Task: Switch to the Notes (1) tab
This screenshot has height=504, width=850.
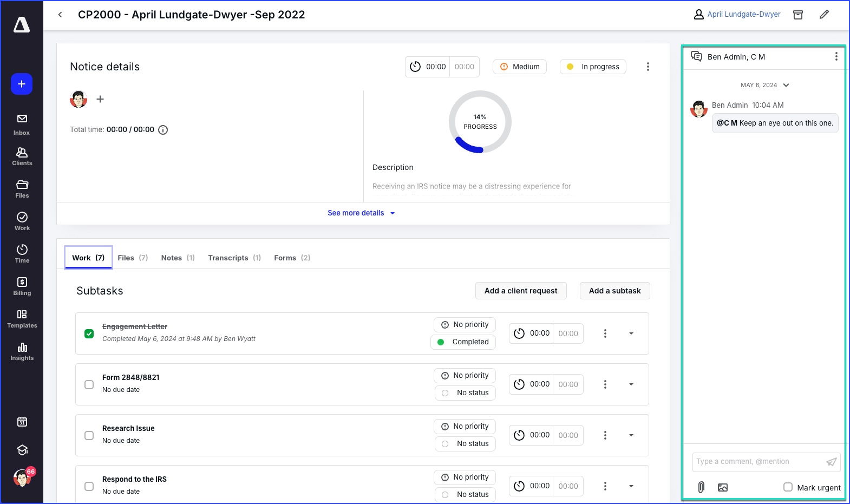Action: pyautogui.click(x=178, y=258)
